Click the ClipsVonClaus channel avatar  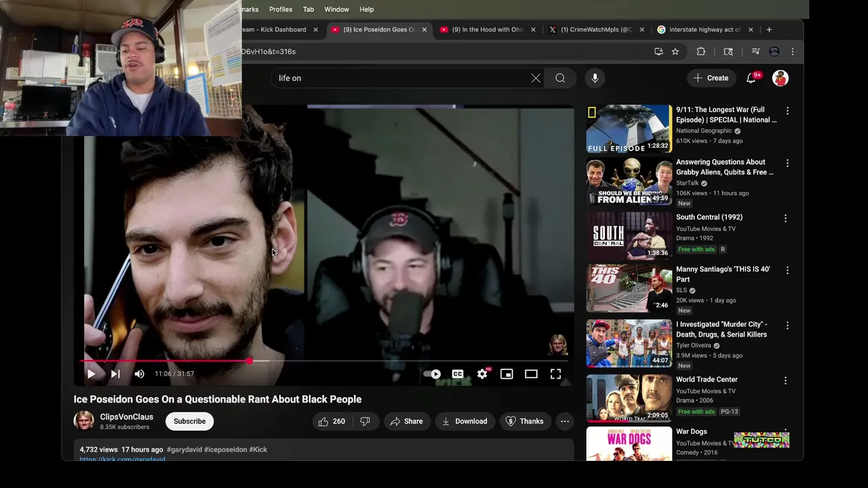pyautogui.click(x=84, y=421)
